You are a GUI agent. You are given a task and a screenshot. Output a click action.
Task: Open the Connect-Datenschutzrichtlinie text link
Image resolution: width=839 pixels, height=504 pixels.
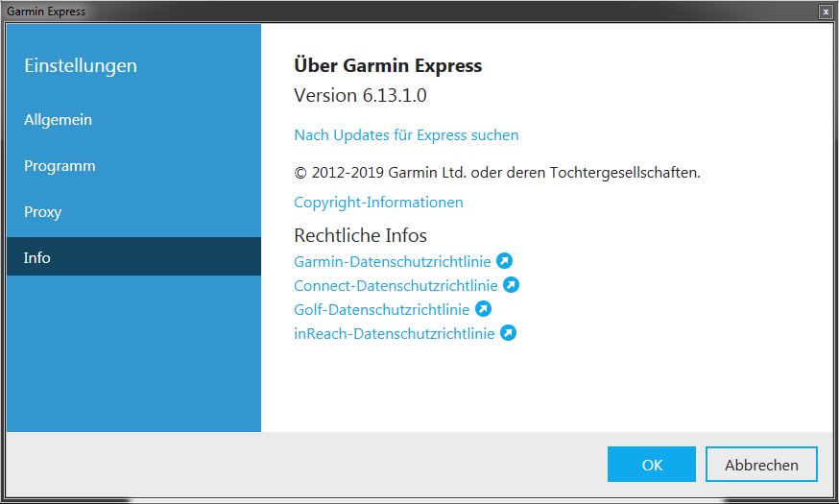[x=396, y=285]
